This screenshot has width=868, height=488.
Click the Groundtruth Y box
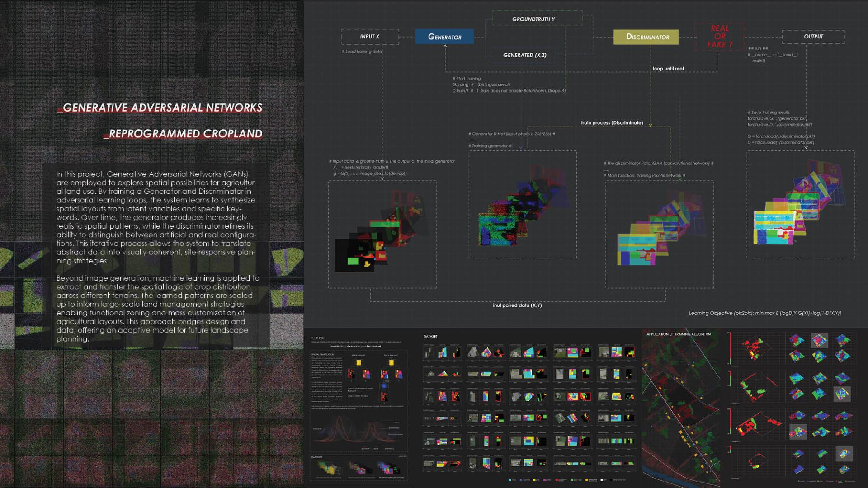click(x=533, y=19)
